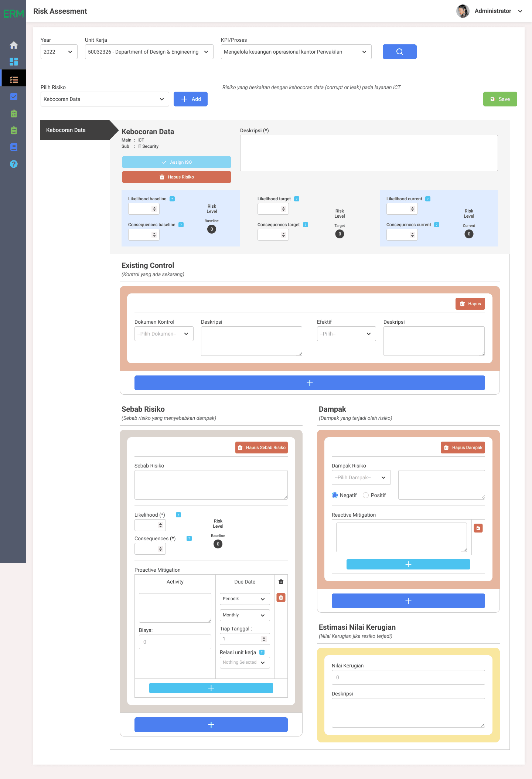Click the Assign ISO button
532x779 pixels.
[177, 162]
